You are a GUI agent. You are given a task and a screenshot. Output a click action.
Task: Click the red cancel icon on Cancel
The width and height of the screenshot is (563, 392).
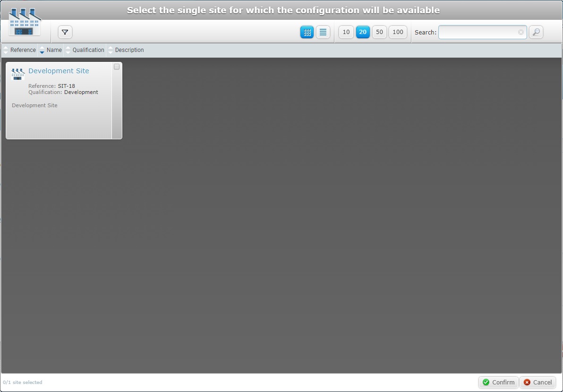527,383
